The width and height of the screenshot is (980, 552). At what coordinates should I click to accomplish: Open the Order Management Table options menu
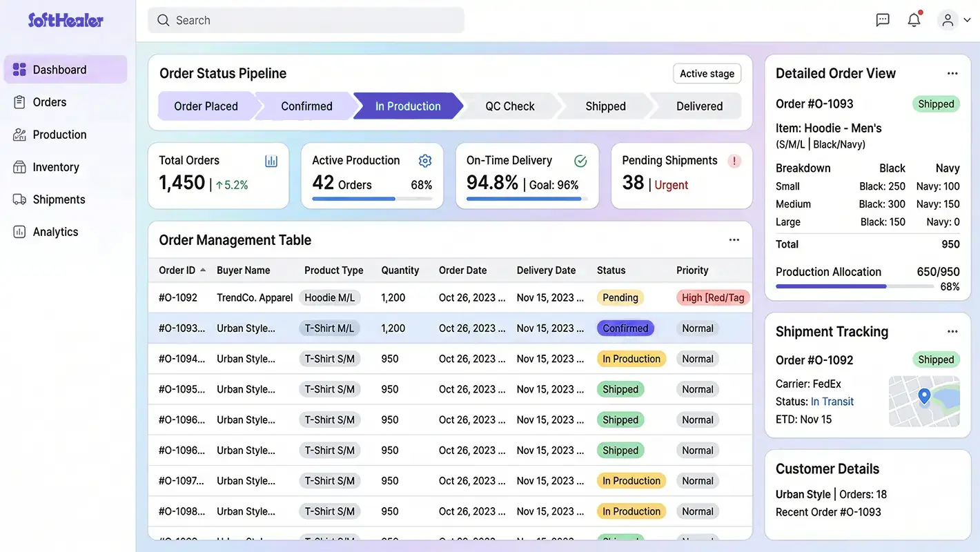point(734,239)
